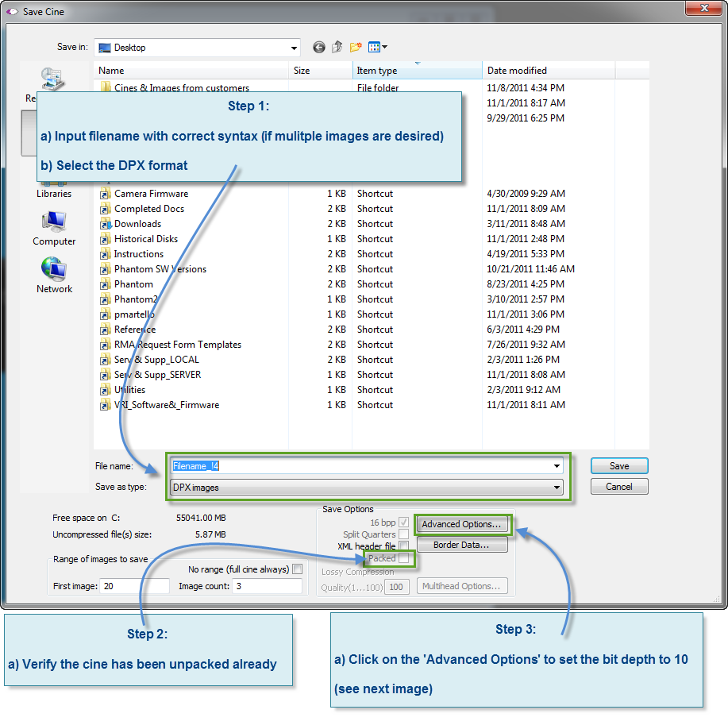Enable the XML header file option

coord(404,545)
